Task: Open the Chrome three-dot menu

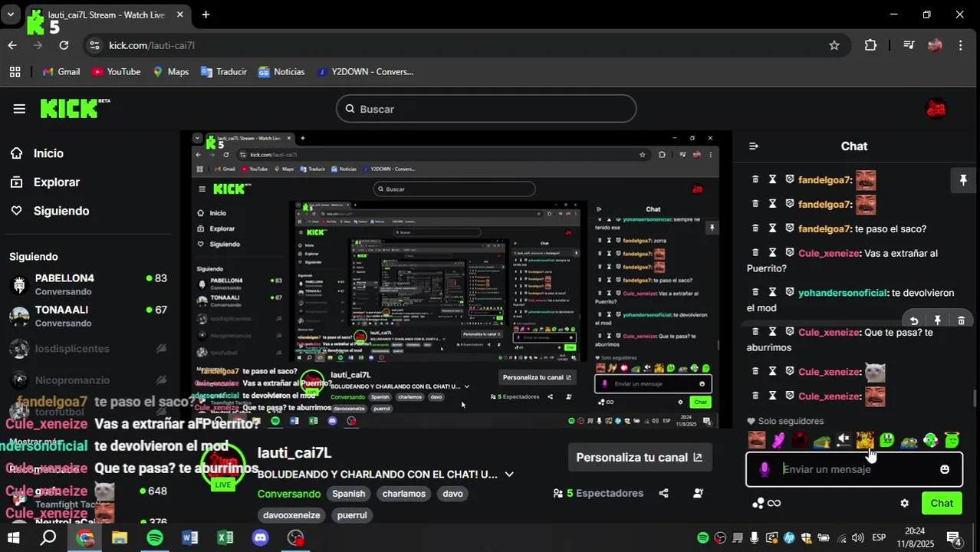Action: pyautogui.click(x=960, y=45)
